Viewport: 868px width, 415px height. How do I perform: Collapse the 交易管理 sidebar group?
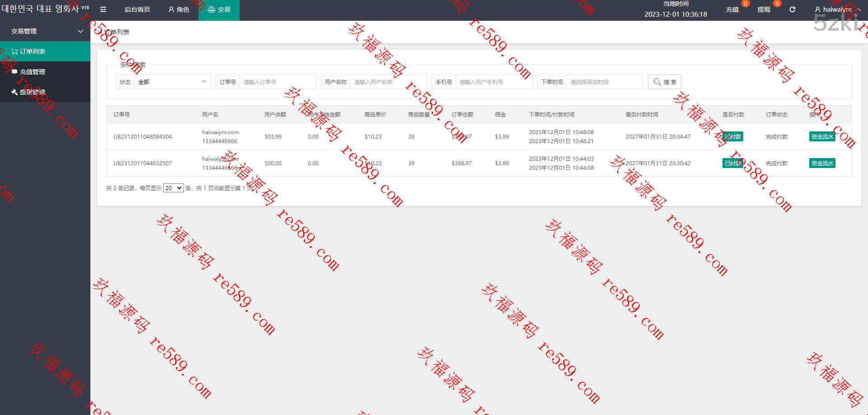(45, 31)
